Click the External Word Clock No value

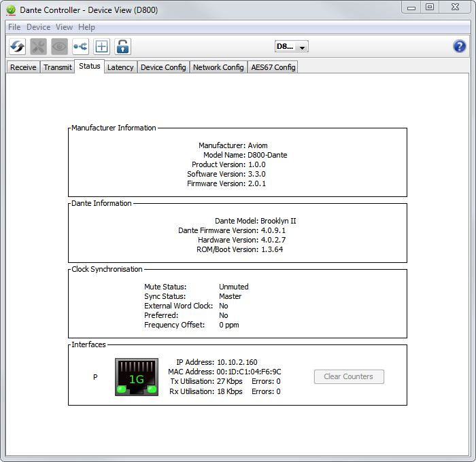coord(224,306)
